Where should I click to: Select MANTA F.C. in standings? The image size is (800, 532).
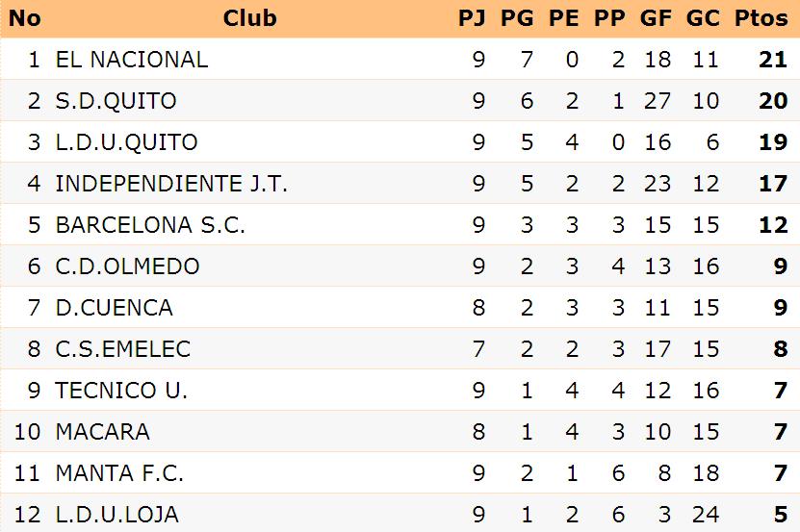coord(119,472)
